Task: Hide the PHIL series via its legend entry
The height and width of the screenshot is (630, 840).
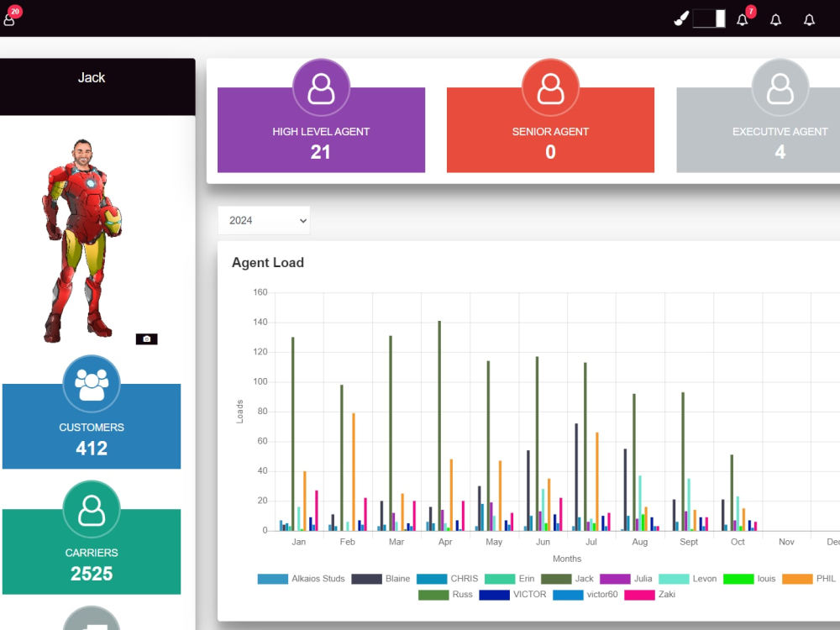Action: tap(804, 578)
